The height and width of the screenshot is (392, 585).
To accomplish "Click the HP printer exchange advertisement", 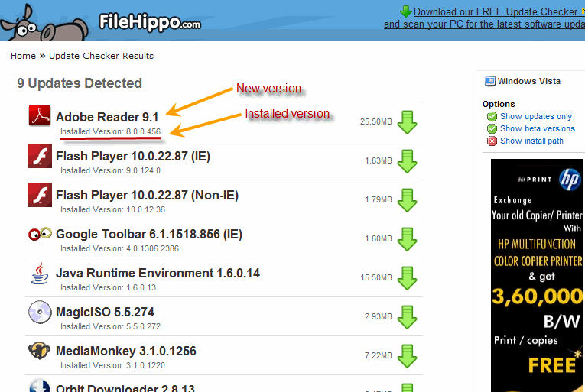I will 537,275.
